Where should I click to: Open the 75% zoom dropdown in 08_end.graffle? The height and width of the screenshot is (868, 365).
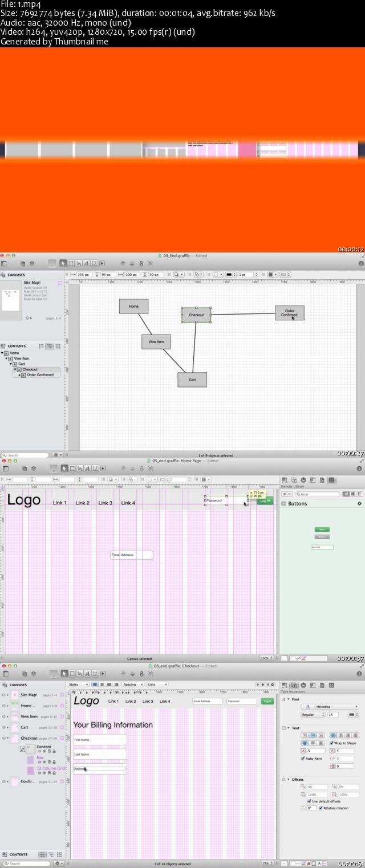[x=268, y=863]
